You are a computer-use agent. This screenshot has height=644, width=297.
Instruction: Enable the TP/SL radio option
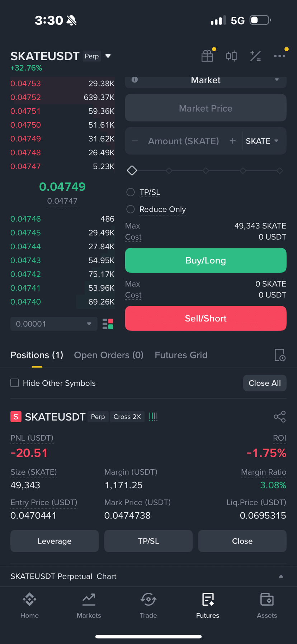click(x=131, y=192)
